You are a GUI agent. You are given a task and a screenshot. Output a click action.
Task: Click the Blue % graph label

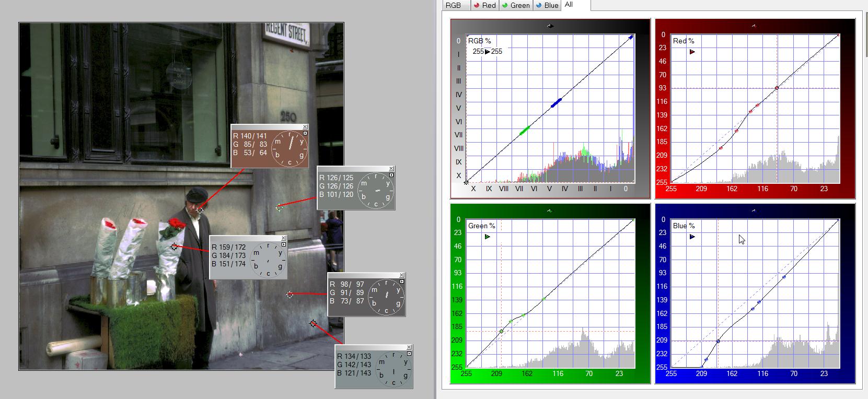[x=684, y=226]
